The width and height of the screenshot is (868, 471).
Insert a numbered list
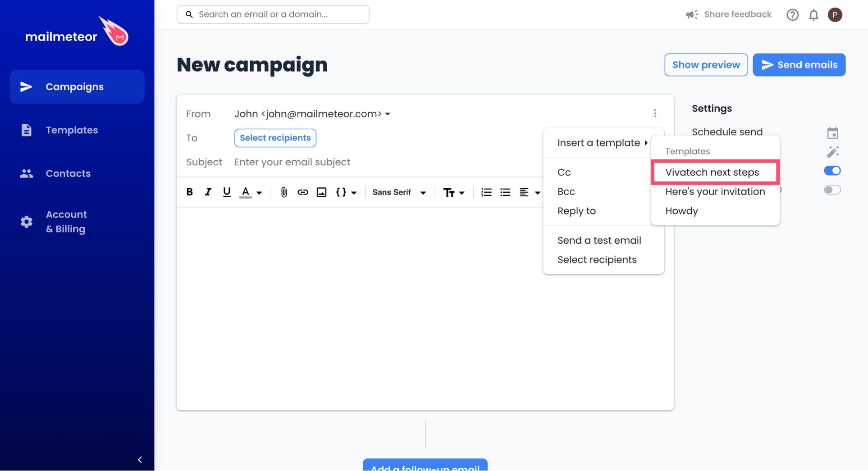point(486,192)
